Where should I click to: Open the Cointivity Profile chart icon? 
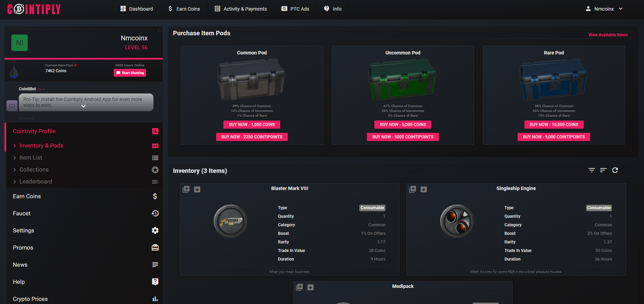(155, 131)
